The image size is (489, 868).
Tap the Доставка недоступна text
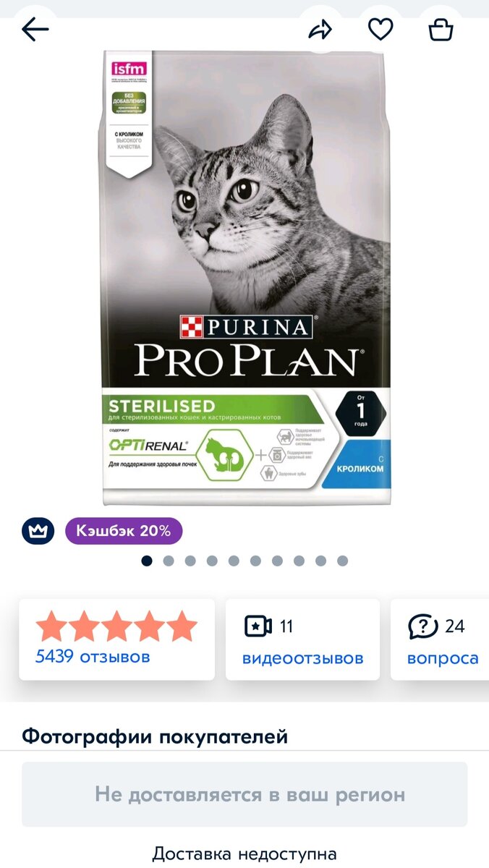click(x=244, y=854)
